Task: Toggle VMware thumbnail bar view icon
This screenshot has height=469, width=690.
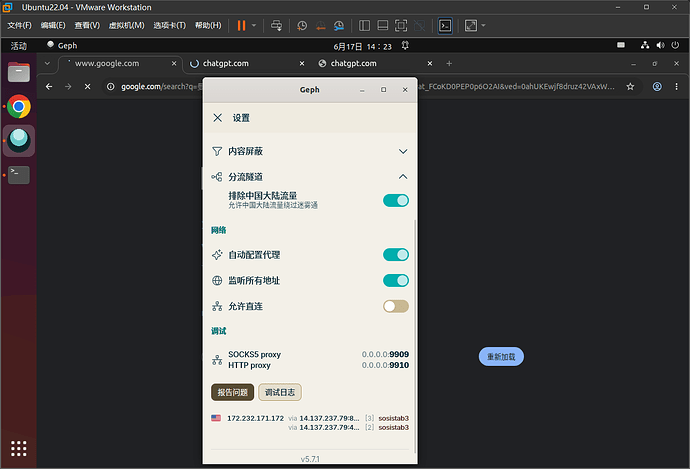Action: click(x=383, y=26)
